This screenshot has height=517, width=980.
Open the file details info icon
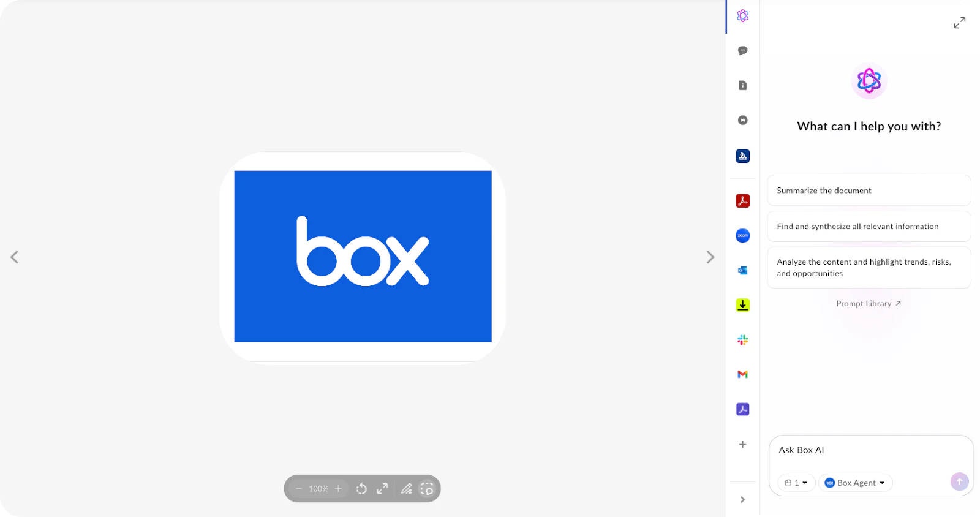click(x=742, y=85)
